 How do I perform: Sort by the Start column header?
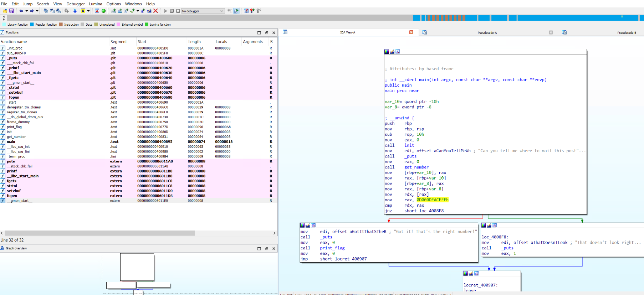coord(161,42)
